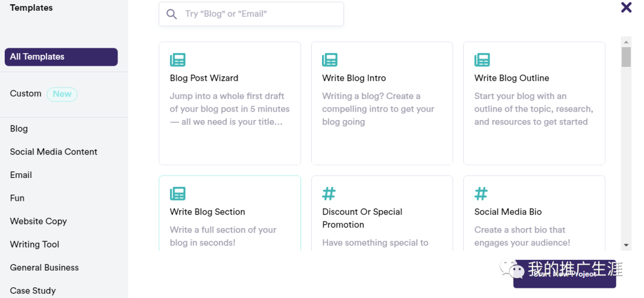Screen dimensions: 644x298
Task: Filter templates by Blog category
Action: point(19,128)
